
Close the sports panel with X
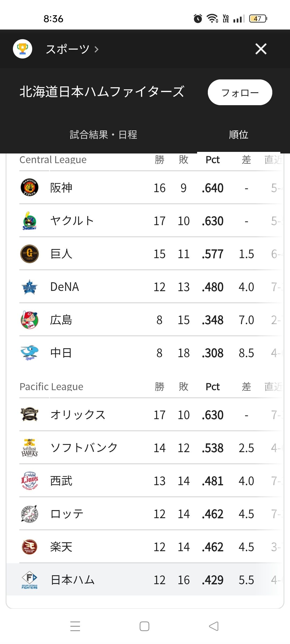point(261,49)
